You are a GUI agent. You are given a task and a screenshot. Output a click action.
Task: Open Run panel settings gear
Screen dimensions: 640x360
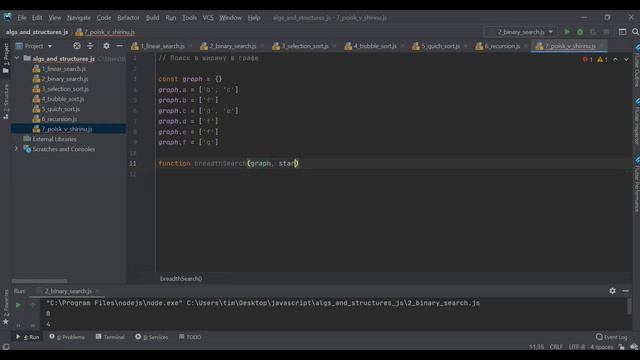[x=612, y=291]
